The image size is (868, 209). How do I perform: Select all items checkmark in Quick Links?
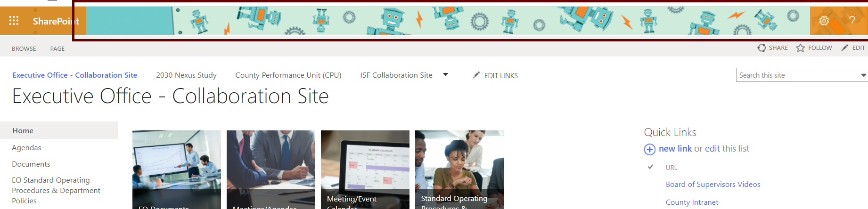tap(650, 167)
